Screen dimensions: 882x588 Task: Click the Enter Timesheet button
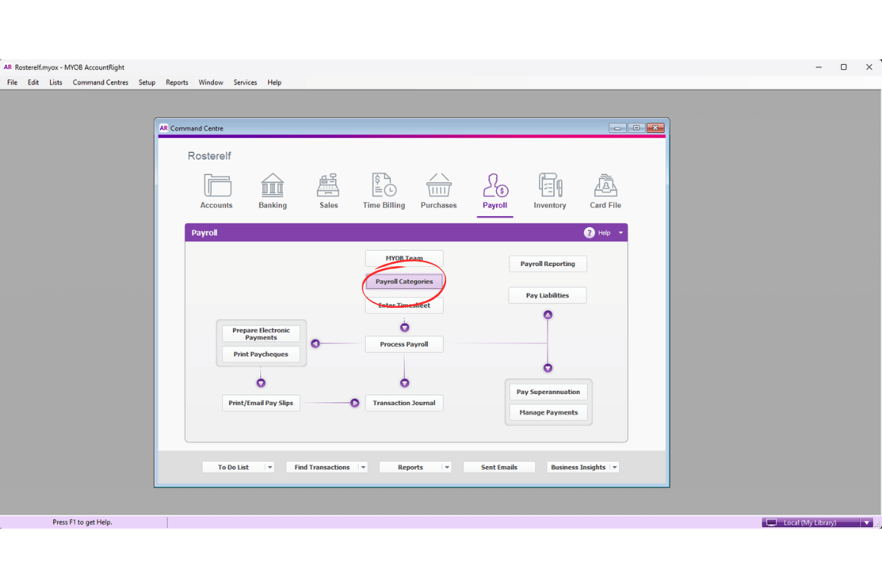coord(404,305)
